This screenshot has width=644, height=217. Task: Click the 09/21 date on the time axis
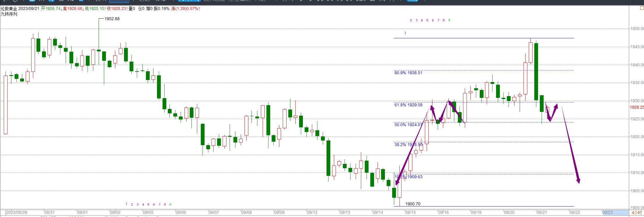(542, 212)
